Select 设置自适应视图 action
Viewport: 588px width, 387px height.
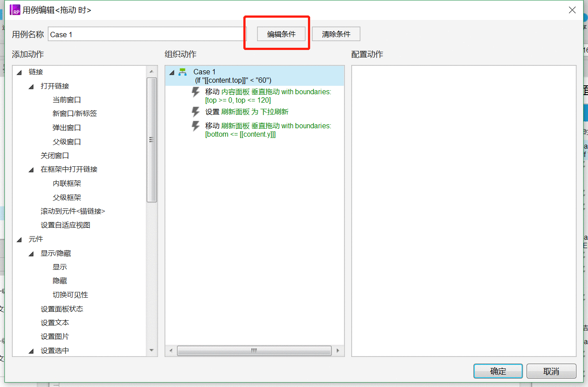pos(65,225)
